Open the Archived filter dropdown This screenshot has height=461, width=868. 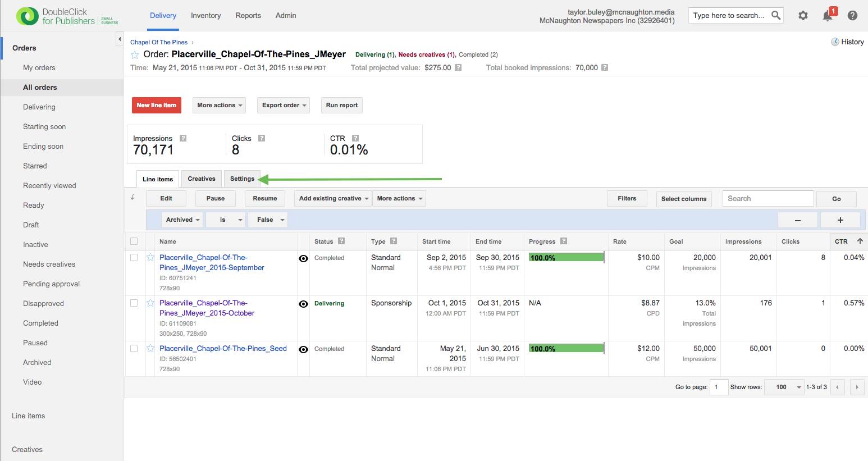182,220
